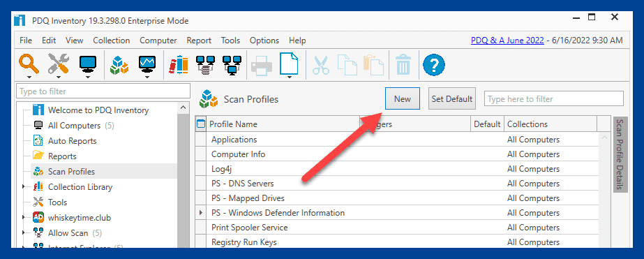Open the dropdown arrow under the new page icon

click(x=289, y=77)
